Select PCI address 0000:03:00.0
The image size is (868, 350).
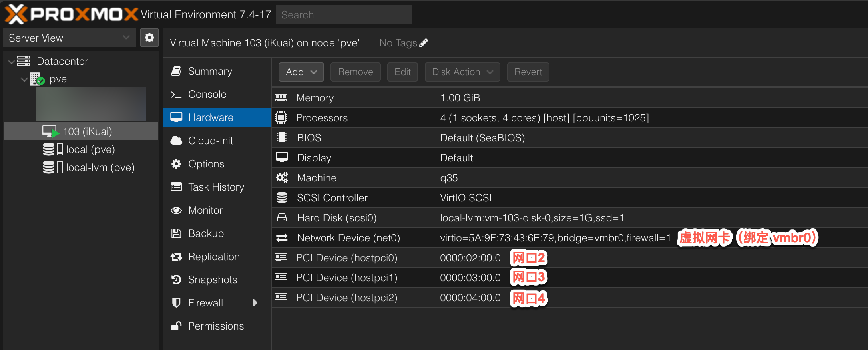[x=470, y=278]
